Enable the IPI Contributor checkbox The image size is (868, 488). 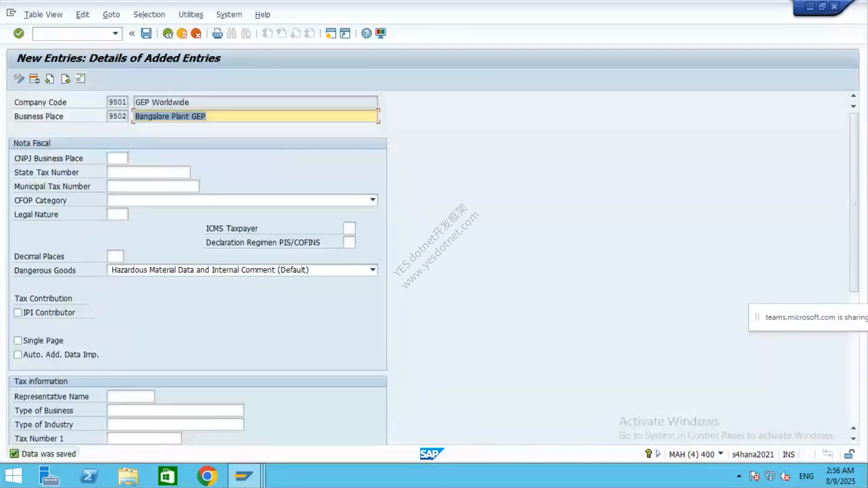pos(18,313)
